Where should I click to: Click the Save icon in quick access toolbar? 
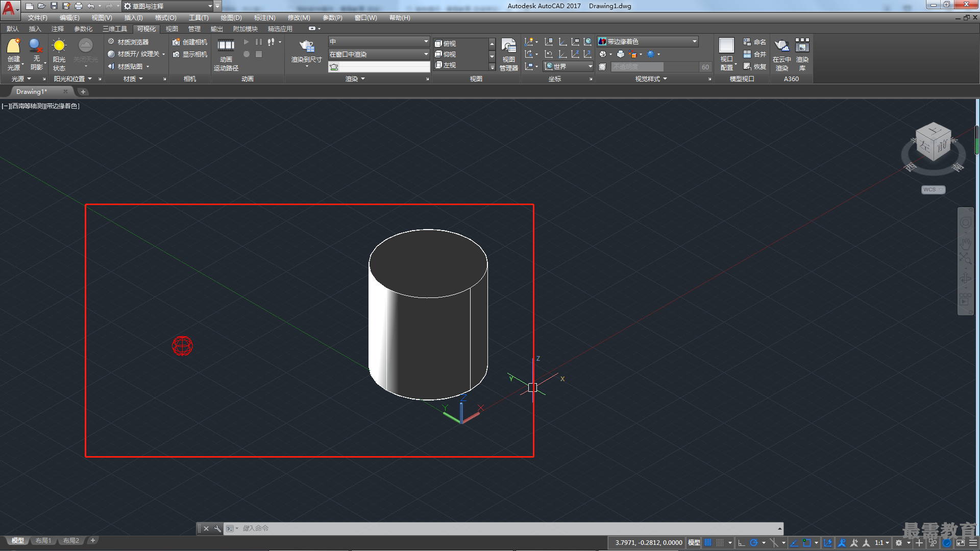click(x=54, y=6)
